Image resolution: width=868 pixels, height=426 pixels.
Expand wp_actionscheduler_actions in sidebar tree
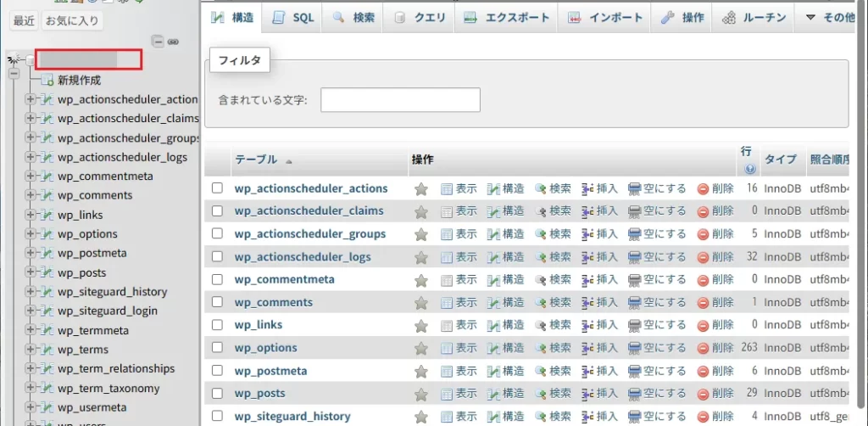(x=31, y=100)
